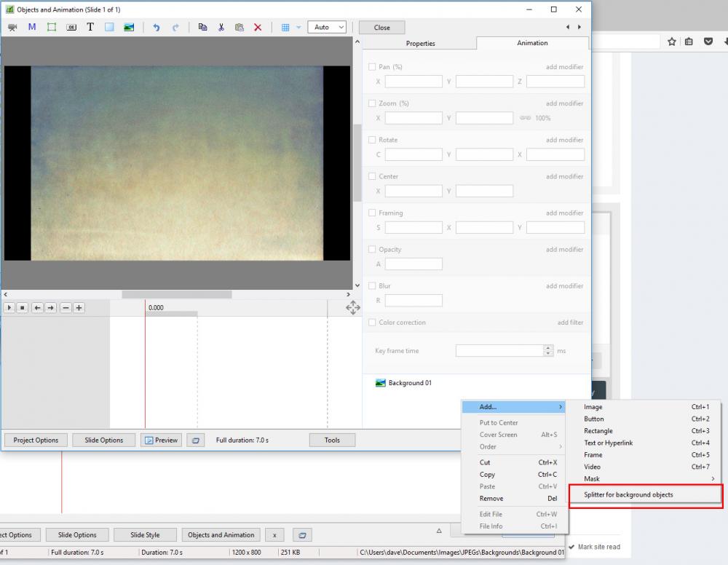This screenshot has width=728, height=565.
Task: Select the Text tool icon
Action: point(90,27)
